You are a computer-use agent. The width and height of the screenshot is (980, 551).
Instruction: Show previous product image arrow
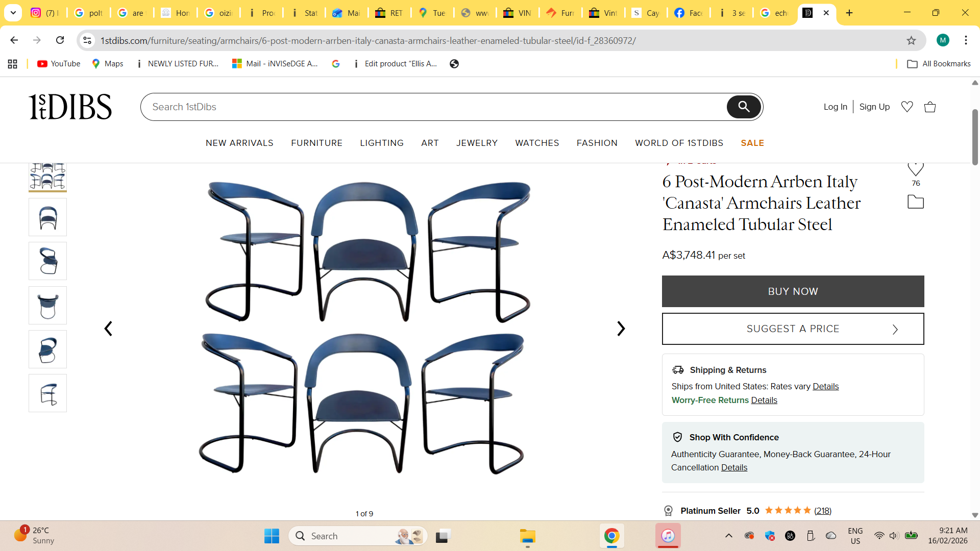[108, 329]
